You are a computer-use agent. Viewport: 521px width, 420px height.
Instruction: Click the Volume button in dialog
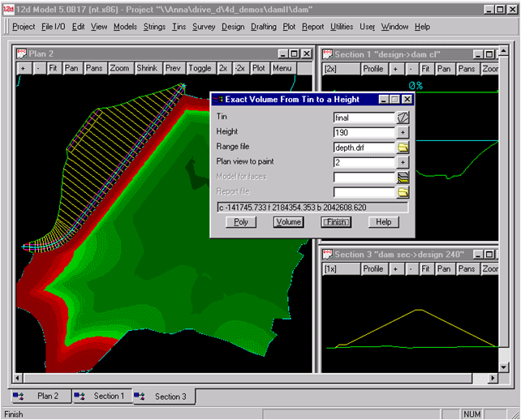coord(288,222)
